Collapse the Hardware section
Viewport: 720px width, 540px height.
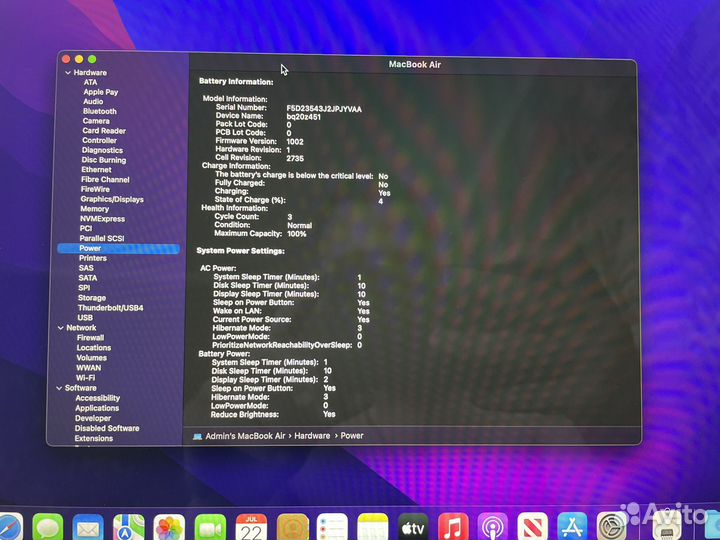click(68, 73)
